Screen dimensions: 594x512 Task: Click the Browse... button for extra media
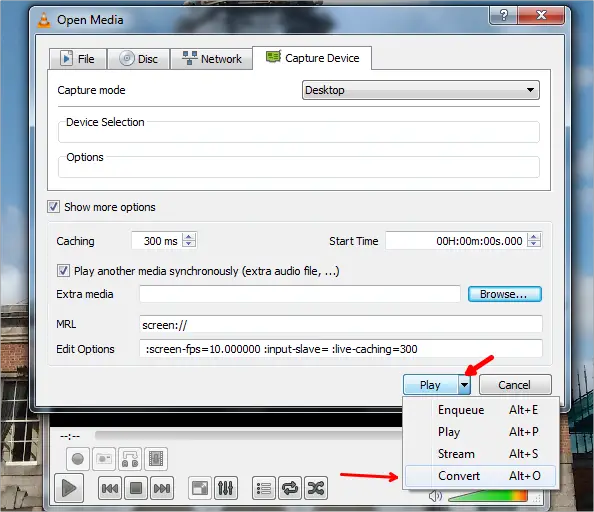click(505, 294)
